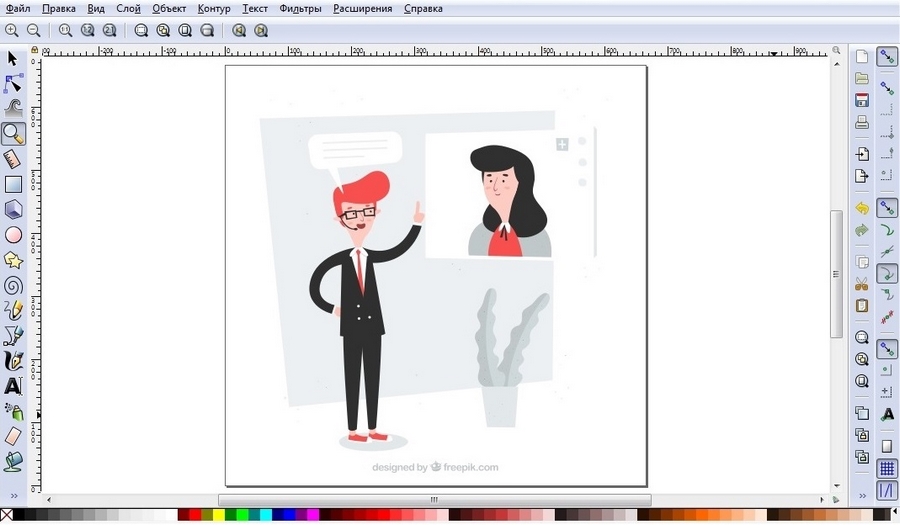
Task: Select the 3D Box tool
Action: point(13,209)
